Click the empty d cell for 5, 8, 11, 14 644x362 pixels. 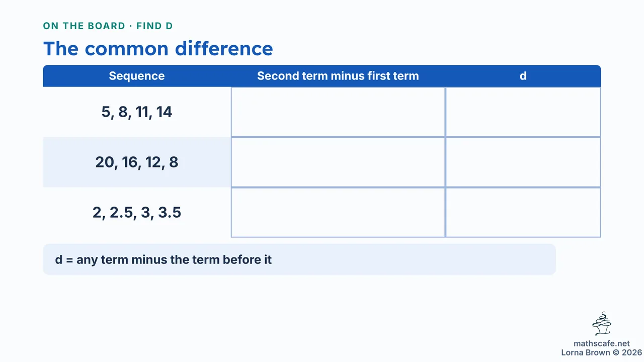coord(523,112)
